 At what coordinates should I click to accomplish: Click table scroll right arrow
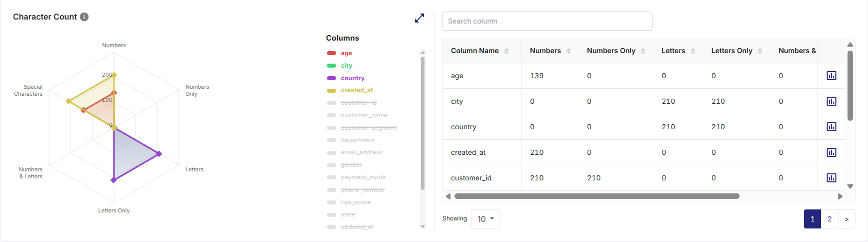pos(840,196)
